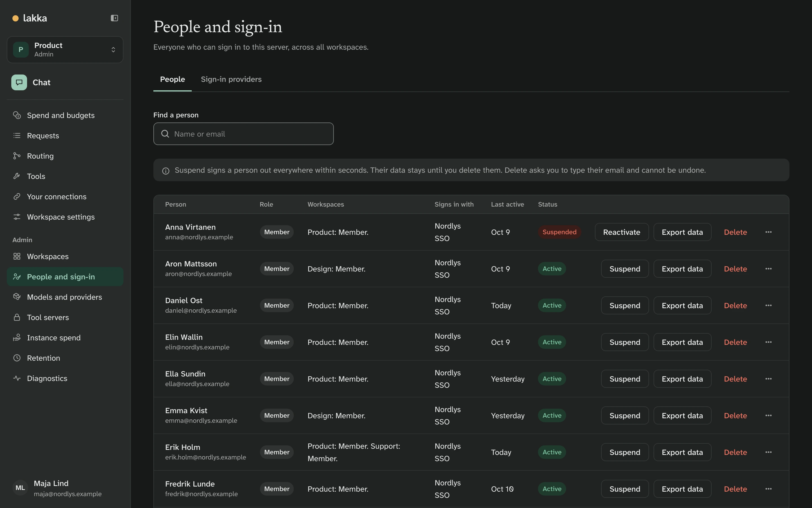Click the Person column header

(x=175, y=204)
